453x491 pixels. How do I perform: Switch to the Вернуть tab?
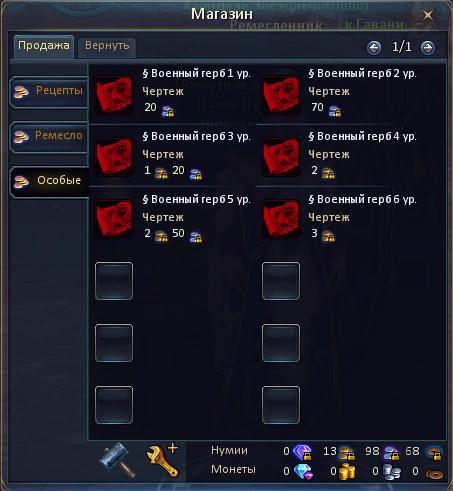click(107, 47)
